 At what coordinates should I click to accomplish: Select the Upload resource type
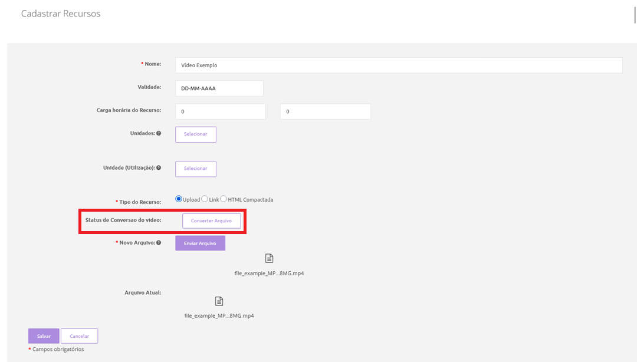coord(179,199)
